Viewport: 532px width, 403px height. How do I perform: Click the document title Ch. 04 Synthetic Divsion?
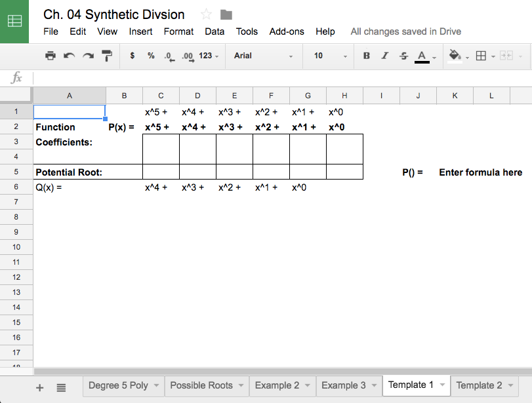click(x=113, y=14)
